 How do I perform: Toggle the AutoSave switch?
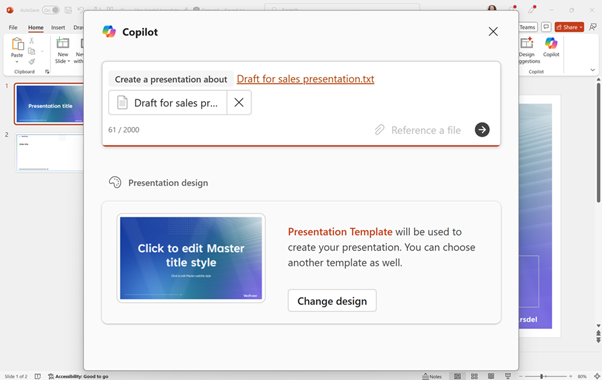[51, 10]
